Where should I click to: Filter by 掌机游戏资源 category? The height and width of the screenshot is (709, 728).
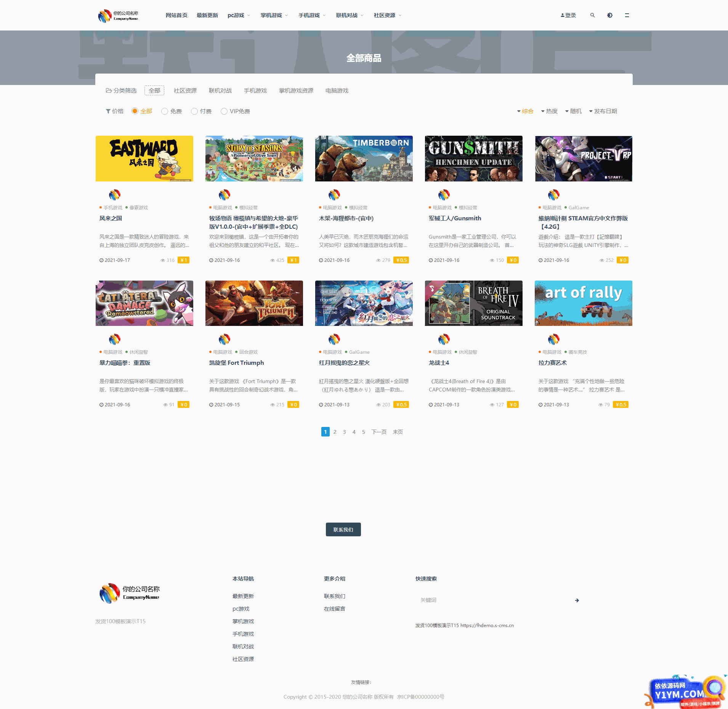[x=296, y=91]
